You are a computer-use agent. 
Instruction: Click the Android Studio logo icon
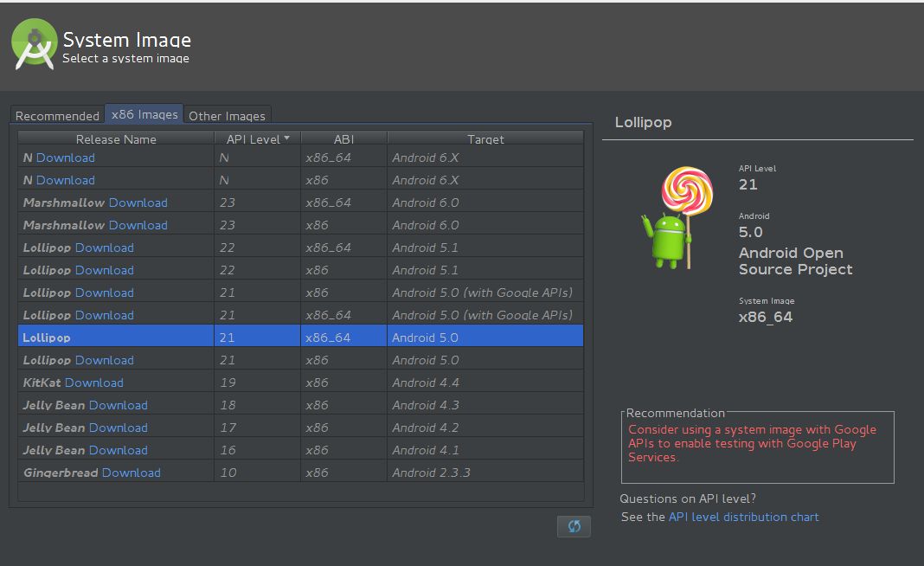35,44
